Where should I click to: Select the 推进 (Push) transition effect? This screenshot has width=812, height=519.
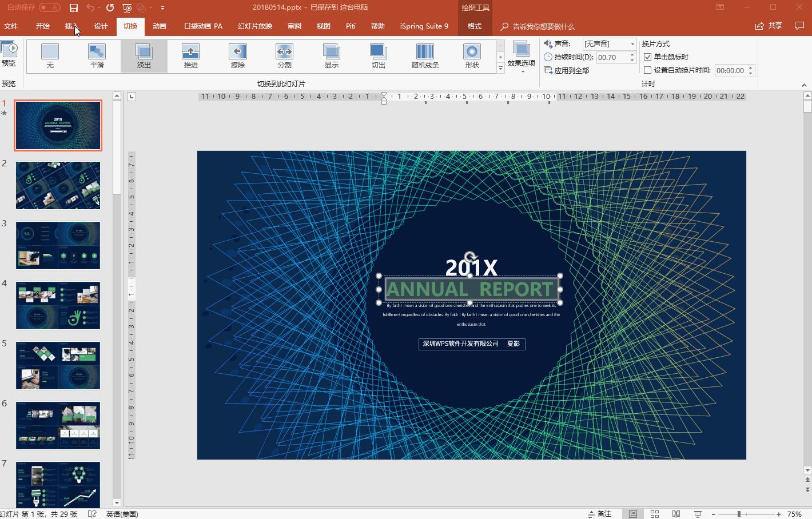tap(190, 56)
